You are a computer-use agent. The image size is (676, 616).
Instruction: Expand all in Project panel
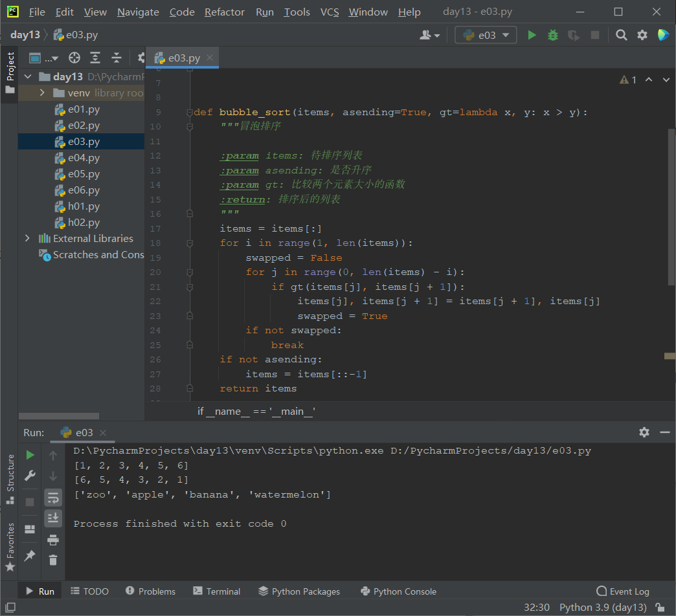pyautogui.click(x=95, y=58)
